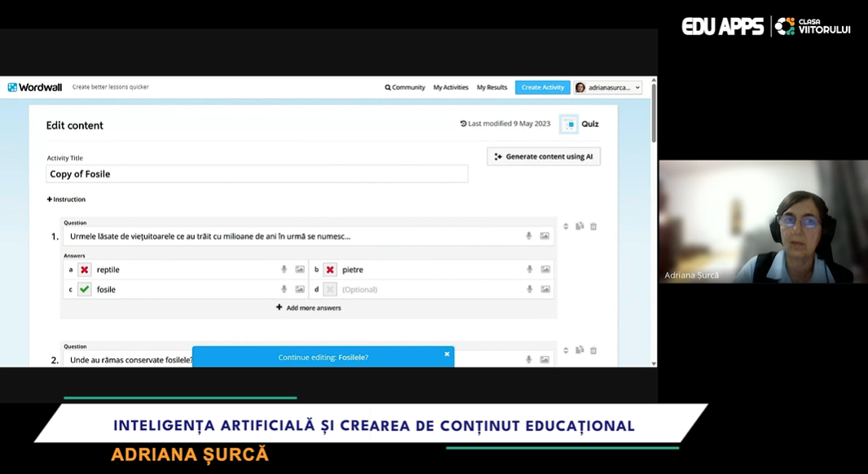
Task: Add image to answer reptile
Action: point(300,270)
